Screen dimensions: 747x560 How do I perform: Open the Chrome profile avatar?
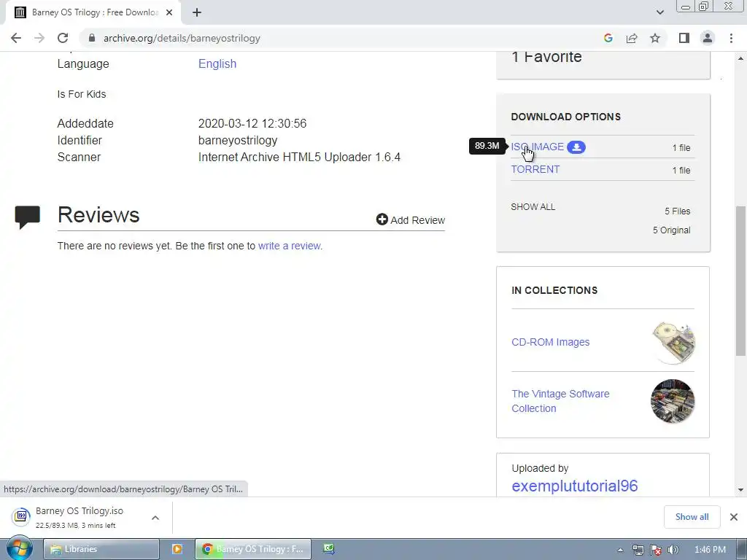708,38
